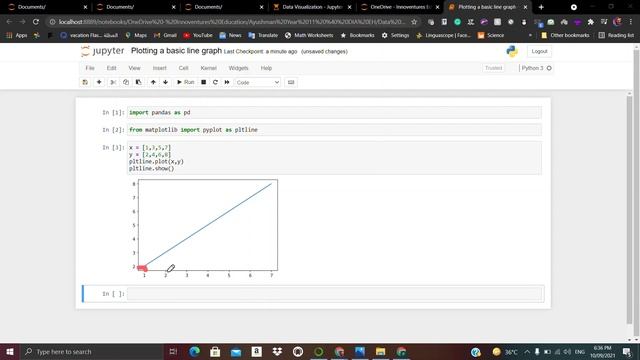Open the Other bookmarks folder
The height and width of the screenshot is (360, 640).
(x=565, y=36)
